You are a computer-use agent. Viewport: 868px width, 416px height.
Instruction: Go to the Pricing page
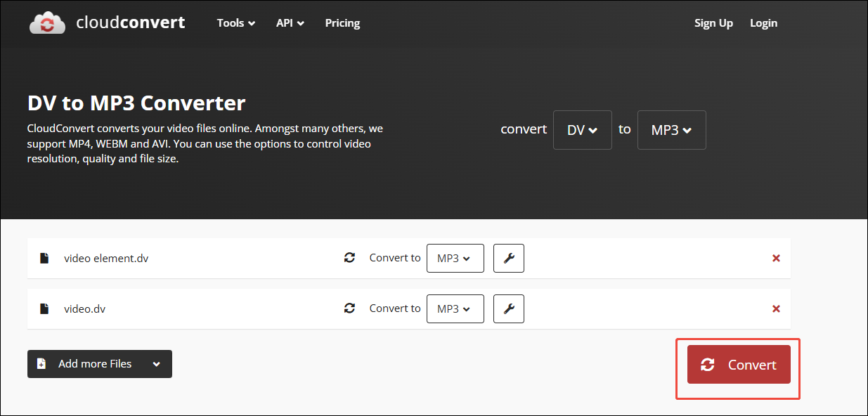342,23
